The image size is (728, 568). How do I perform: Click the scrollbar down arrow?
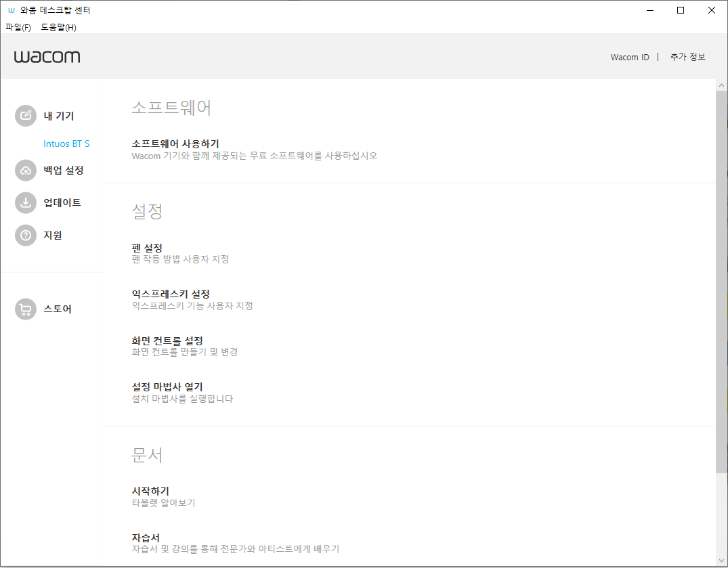coord(721,561)
